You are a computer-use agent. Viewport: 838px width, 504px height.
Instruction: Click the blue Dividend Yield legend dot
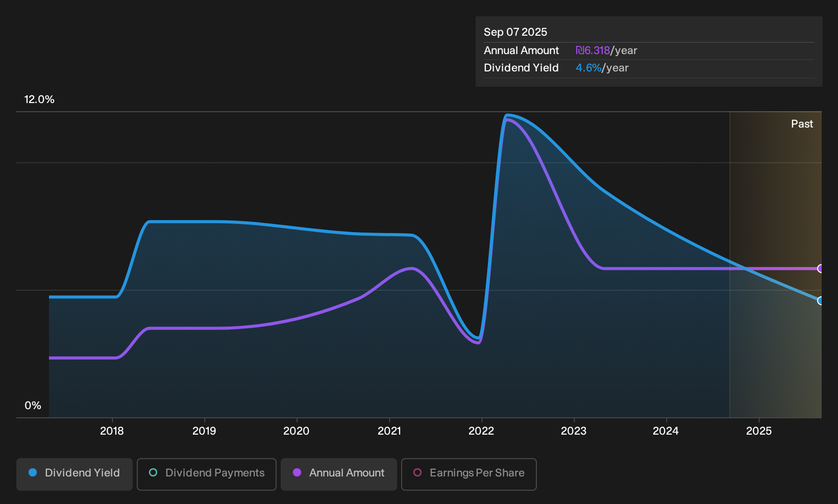tap(33, 472)
